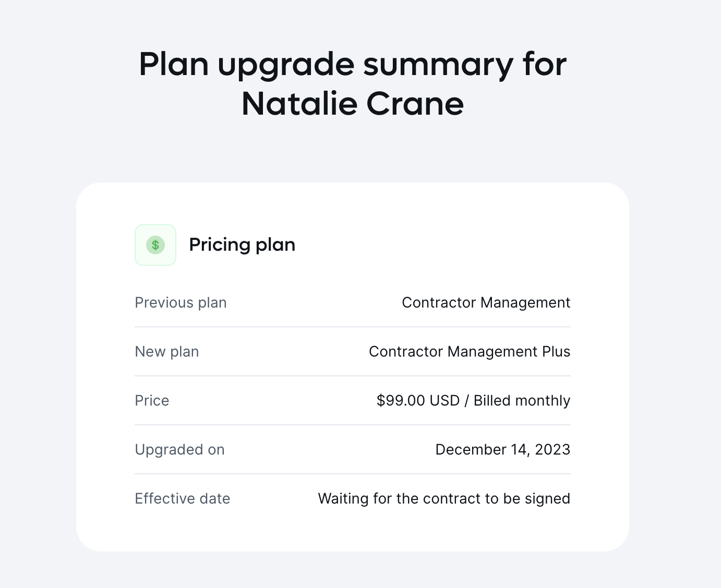Click divider line above Effective date row
This screenshot has height=588, width=721.
coord(353,474)
